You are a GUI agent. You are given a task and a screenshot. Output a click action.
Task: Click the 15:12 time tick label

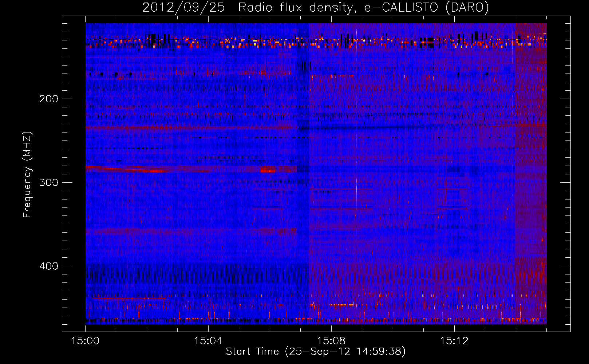[454, 341]
